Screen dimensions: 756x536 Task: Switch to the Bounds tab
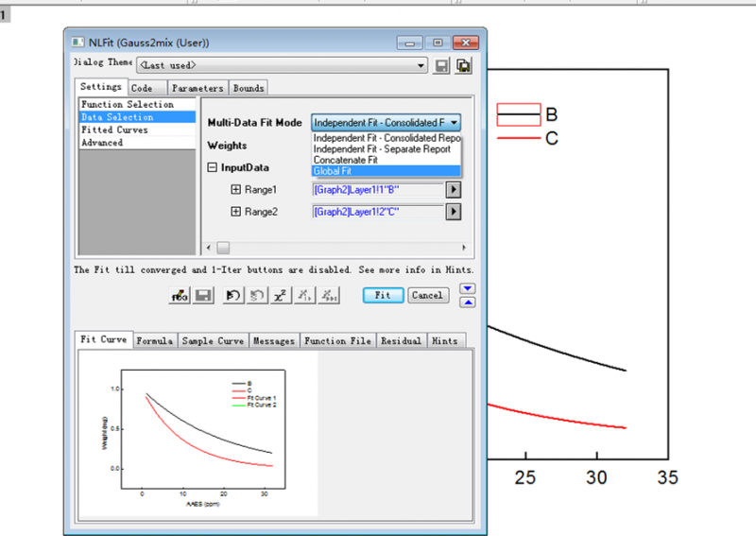click(x=249, y=88)
